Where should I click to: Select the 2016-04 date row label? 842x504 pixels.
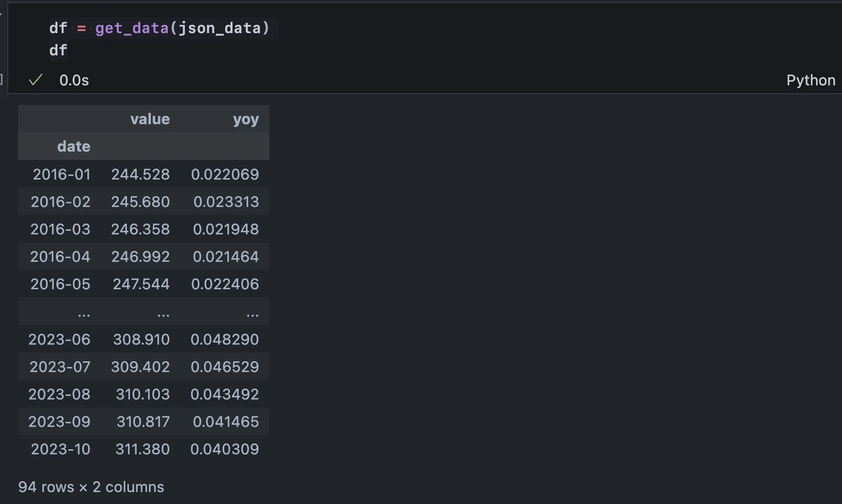tap(60, 257)
